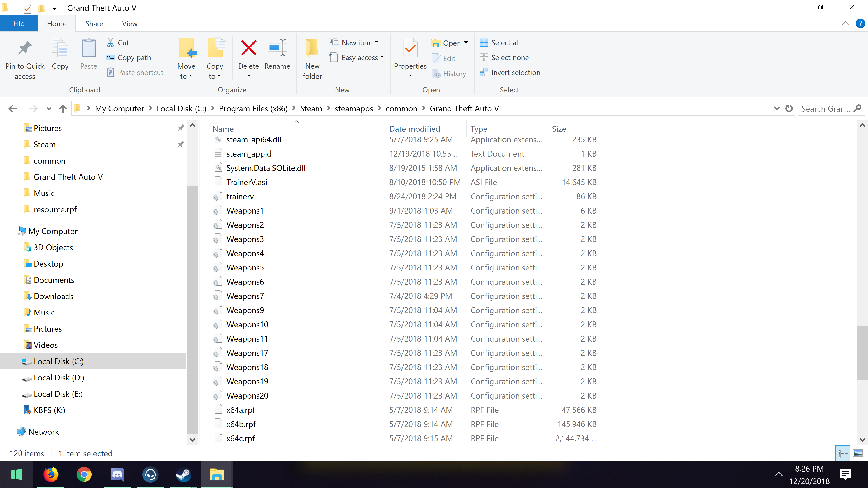
Task: Open the File menu tab
Action: point(19,23)
